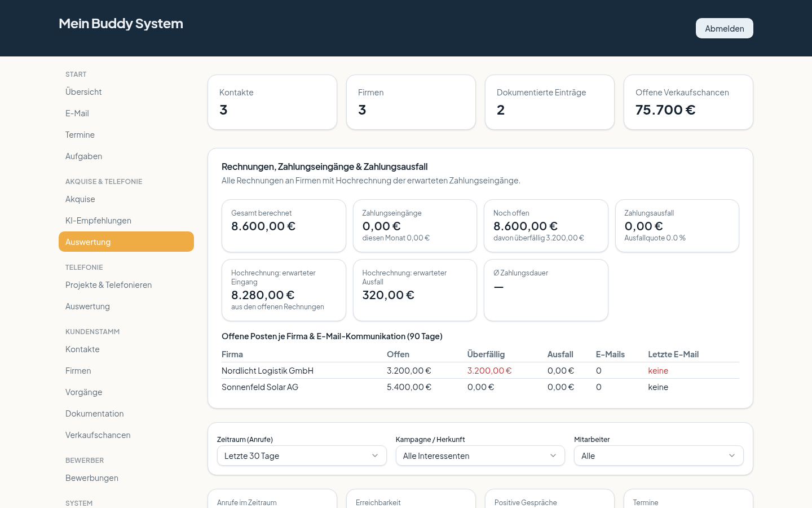Click the 'Offene Posten je Firma' heading
Image resolution: width=812 pixels, height=508 pixels.
(332, 336)
